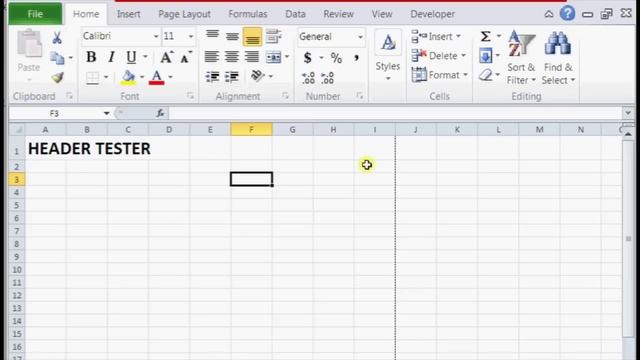Click the AutoSum sigma icon

(x=485, y=36)
